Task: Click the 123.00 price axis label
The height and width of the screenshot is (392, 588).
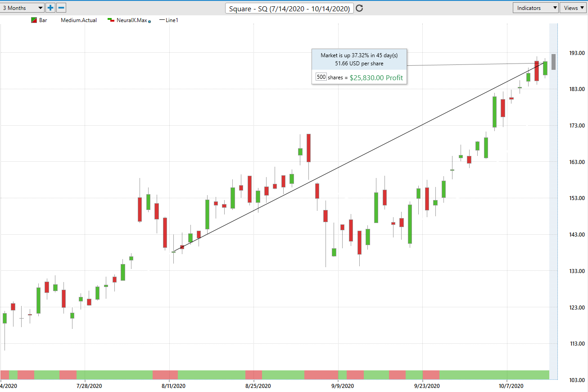Action: [577, 308]
